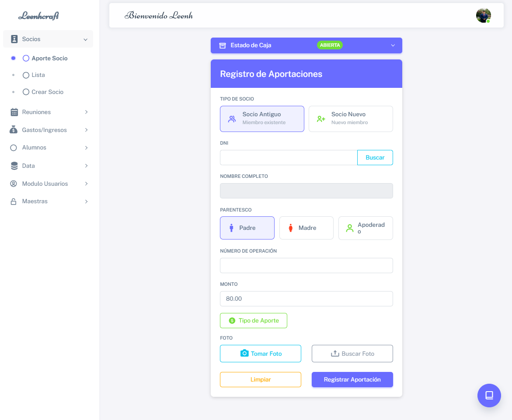Expand the Estado de Caja panel chevron
The image size is (512, 420).
(393, 45)
